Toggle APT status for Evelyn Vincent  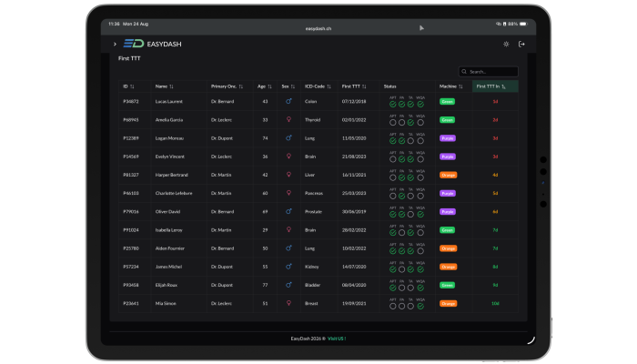pos(393,159)
